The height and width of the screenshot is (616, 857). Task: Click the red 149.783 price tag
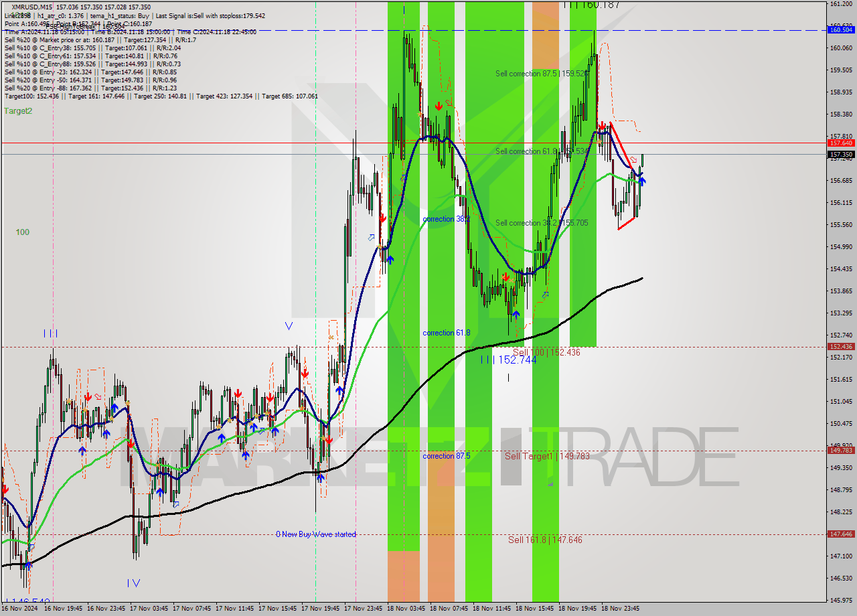tap(841, 451)
